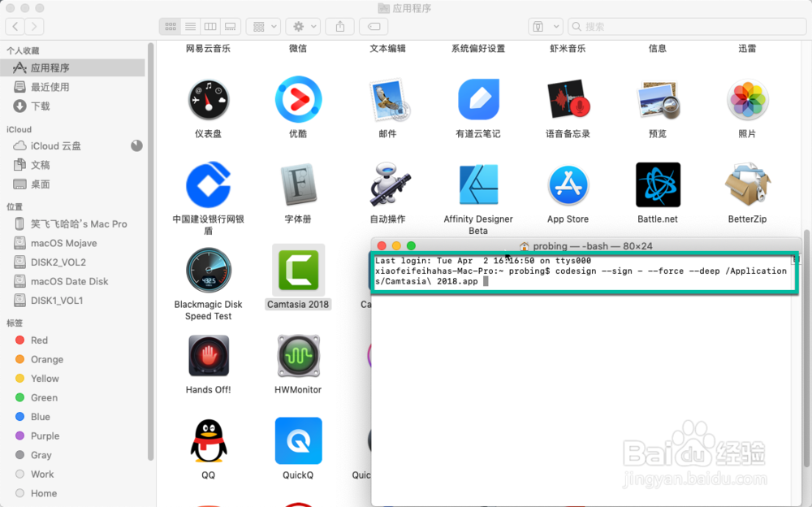Image resolution: width=812 pixels, height=507 pixels.
Task: Click the '迅雷' label in the top row
Action: pyautogui.click(x=747, y=48)
